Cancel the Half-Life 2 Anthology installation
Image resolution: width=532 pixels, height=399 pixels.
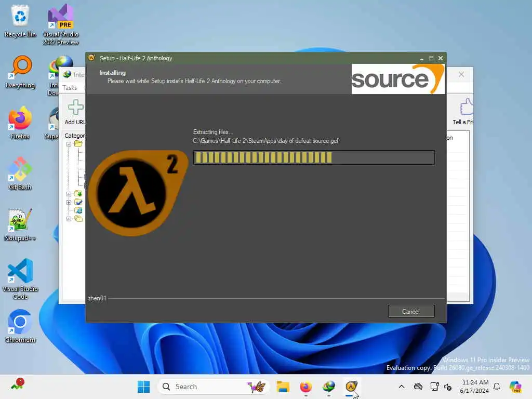click(x=411, y=311)
